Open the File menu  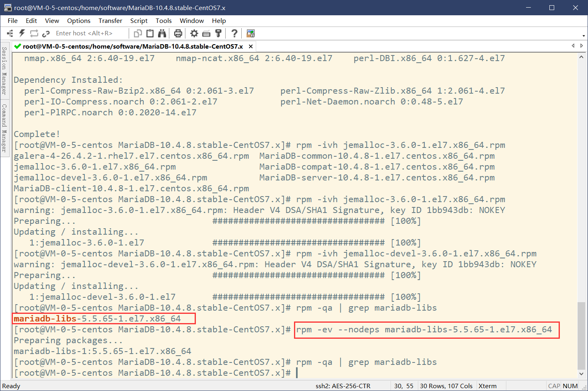[13, 20]
